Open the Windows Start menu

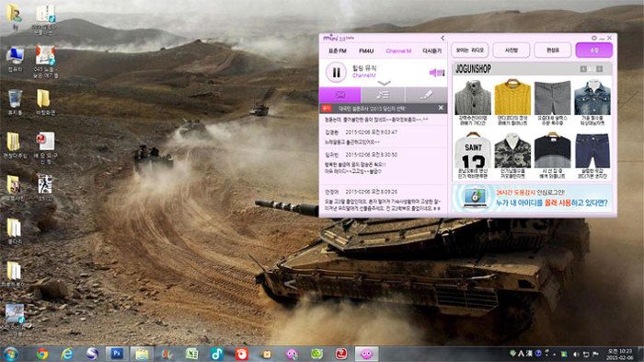pyautogui.click(x=11, y=354)
